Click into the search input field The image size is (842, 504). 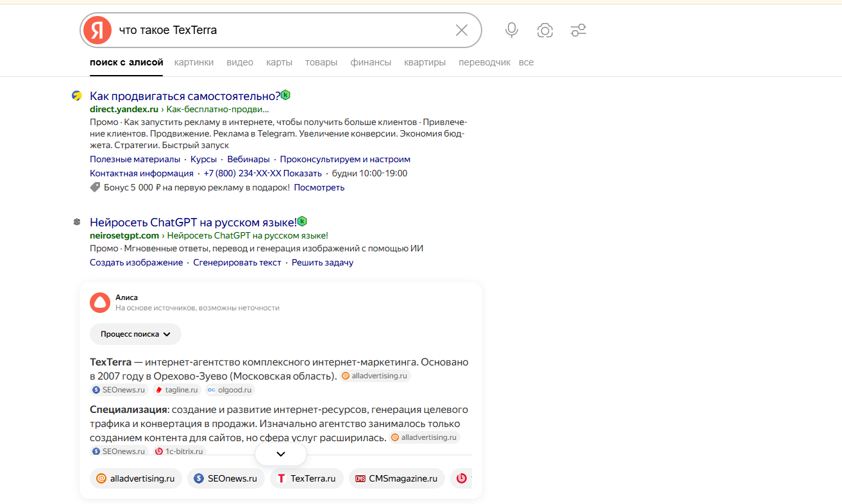[282, 30]
